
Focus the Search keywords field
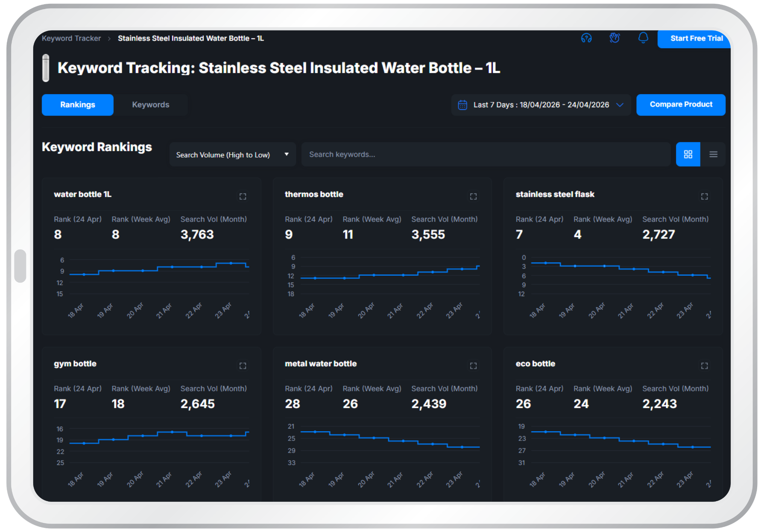[485, 155]
